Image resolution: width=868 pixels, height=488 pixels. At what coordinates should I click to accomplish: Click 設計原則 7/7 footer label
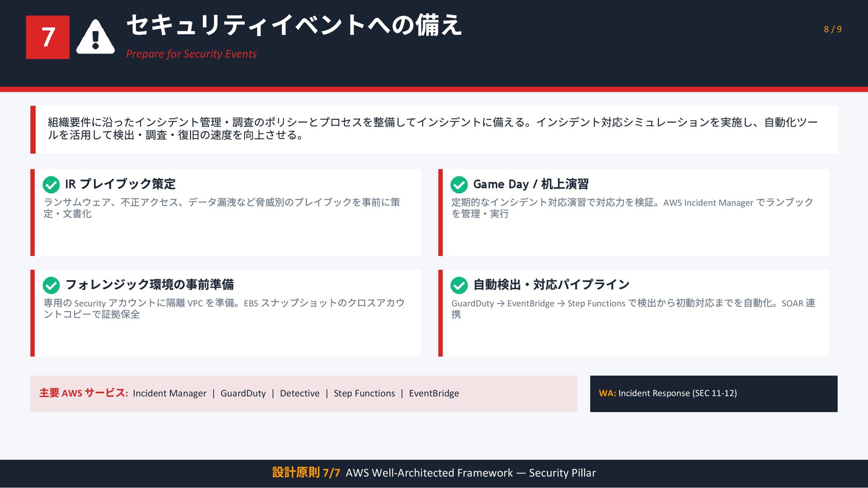306,473
